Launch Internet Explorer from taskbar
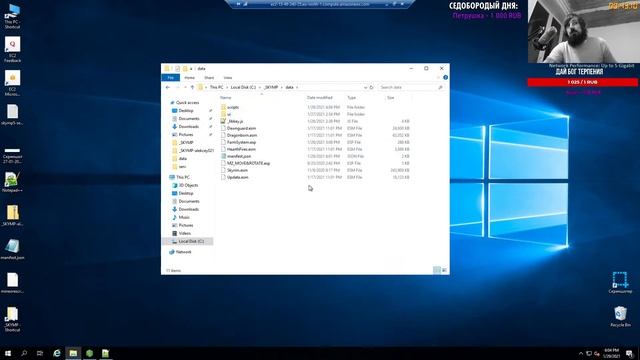This screenshot has width=640, height=360. tap(57, 353)
